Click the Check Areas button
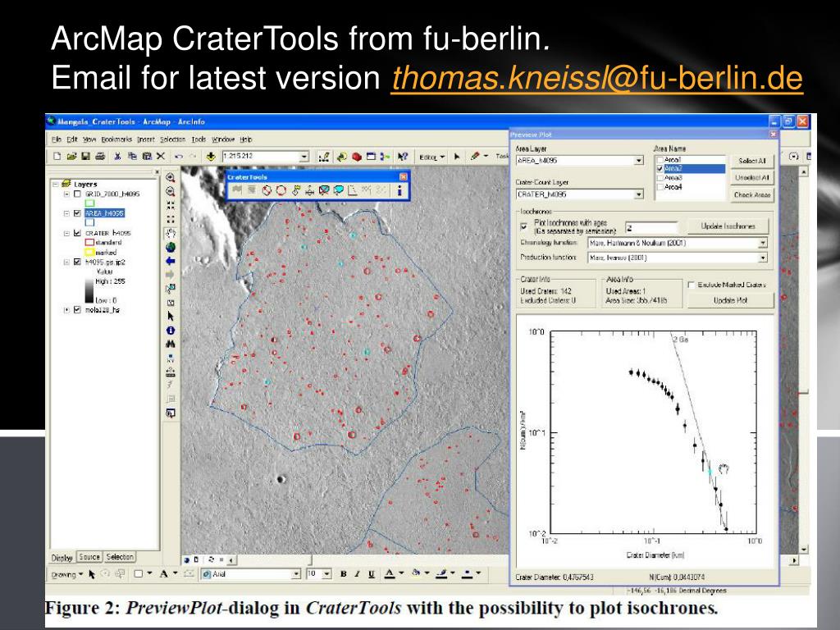 click(752, 195)
